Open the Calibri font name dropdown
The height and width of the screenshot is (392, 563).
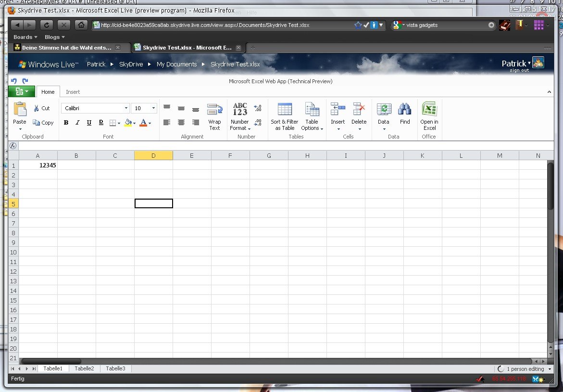126,109
